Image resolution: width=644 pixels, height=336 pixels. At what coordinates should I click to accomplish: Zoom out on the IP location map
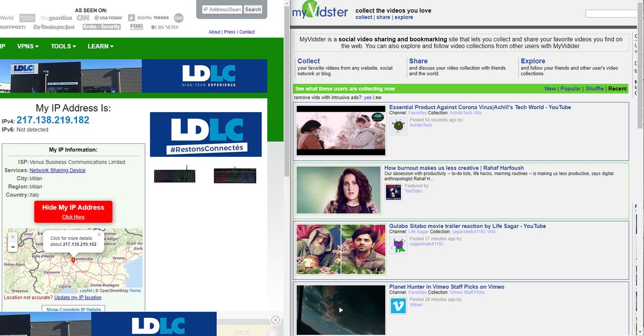tap(13, 246)
